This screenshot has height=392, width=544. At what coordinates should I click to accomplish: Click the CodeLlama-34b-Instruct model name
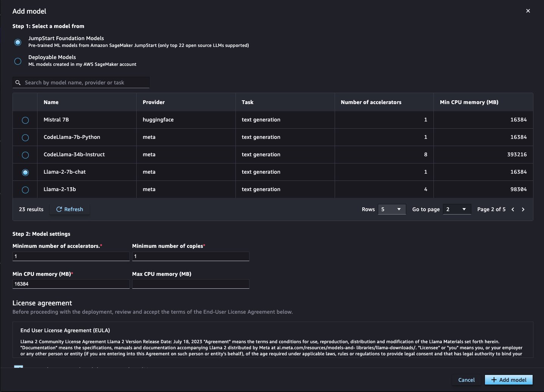(x=74, y=154)
